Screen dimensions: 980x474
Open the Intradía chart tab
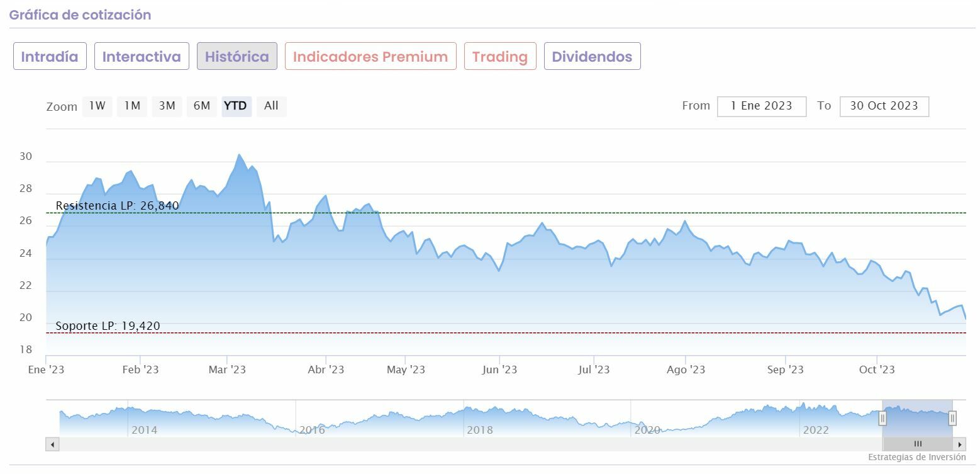pos(50,57)
